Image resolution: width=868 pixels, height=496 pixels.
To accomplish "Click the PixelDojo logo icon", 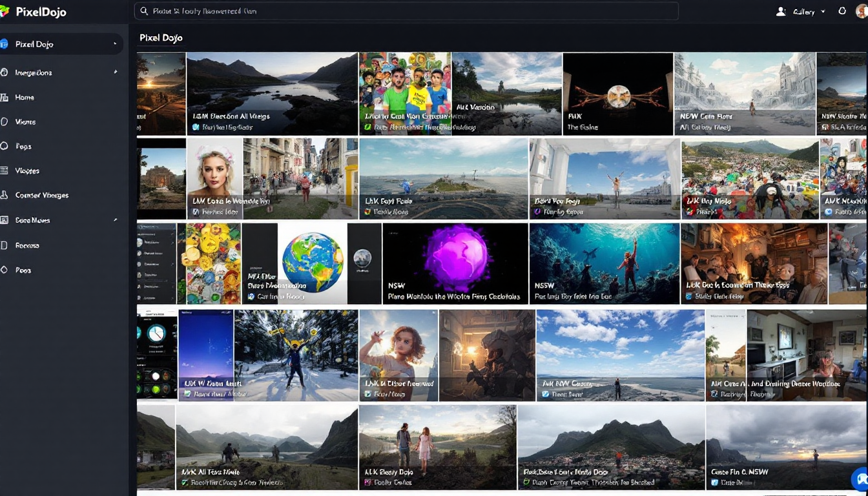I will (5, 12).
